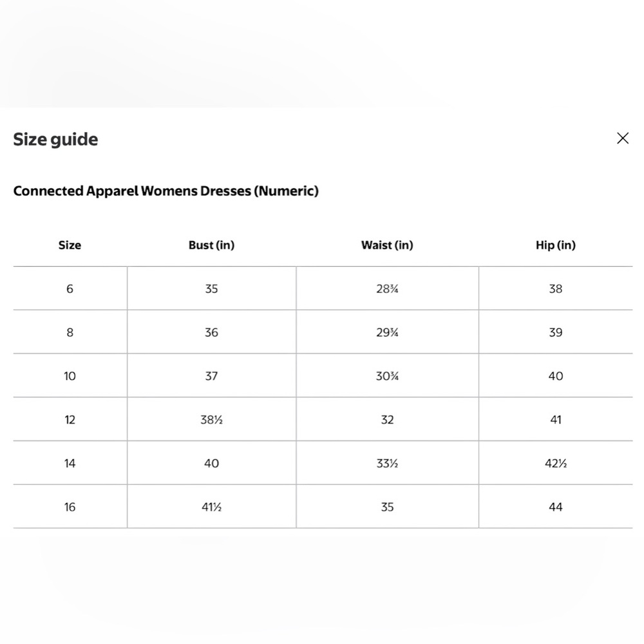Click the Waist (in) column header
644x644 pixels.
(x=387, y=245)
